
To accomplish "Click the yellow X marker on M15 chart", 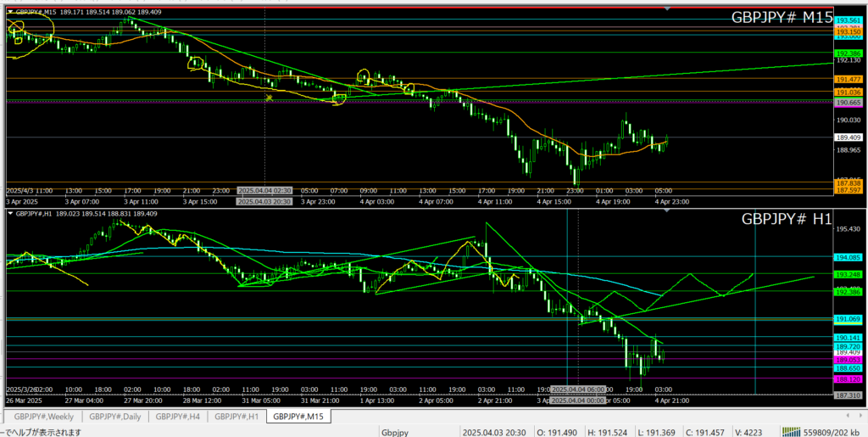I will pos(269,98).
